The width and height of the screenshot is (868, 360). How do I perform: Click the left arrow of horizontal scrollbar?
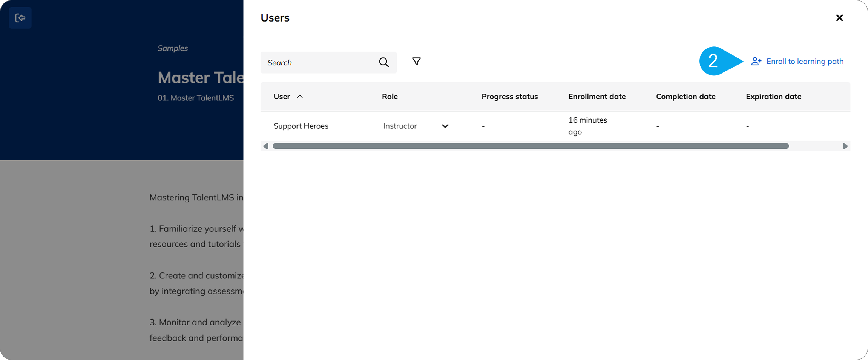pos(266,146)
